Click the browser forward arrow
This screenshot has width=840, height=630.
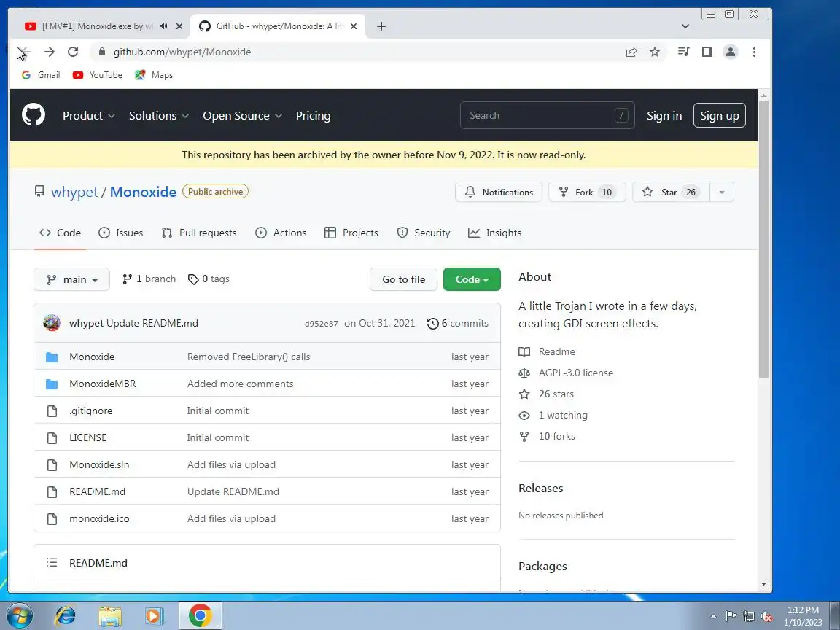coord(50,52)
